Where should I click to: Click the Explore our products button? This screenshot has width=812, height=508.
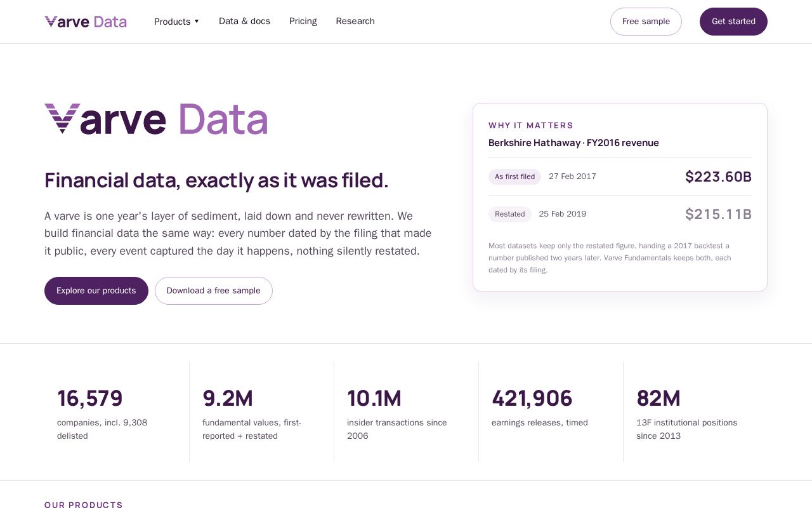pyautogui.click(x=96, y=291)
